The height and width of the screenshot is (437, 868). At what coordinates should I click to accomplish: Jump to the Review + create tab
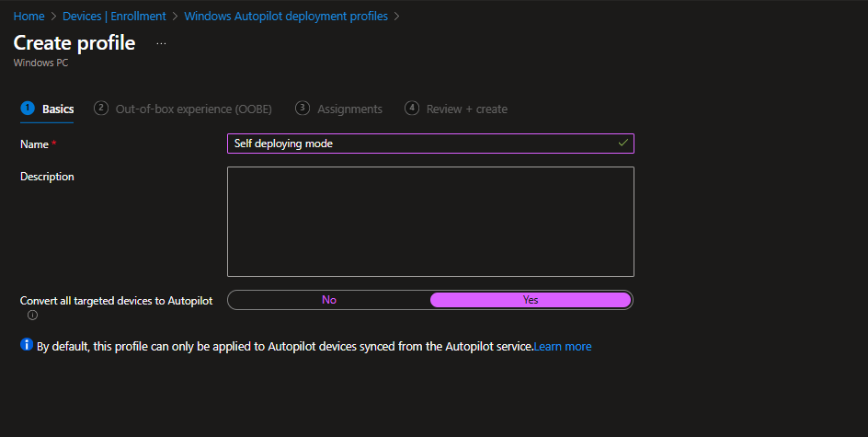[x=466, y=109]
